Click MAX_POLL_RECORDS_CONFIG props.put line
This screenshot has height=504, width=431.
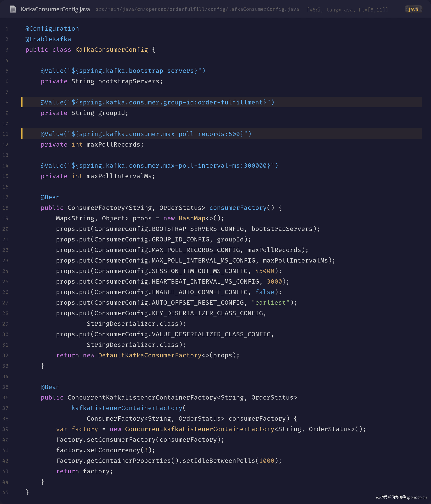(182, 250)
